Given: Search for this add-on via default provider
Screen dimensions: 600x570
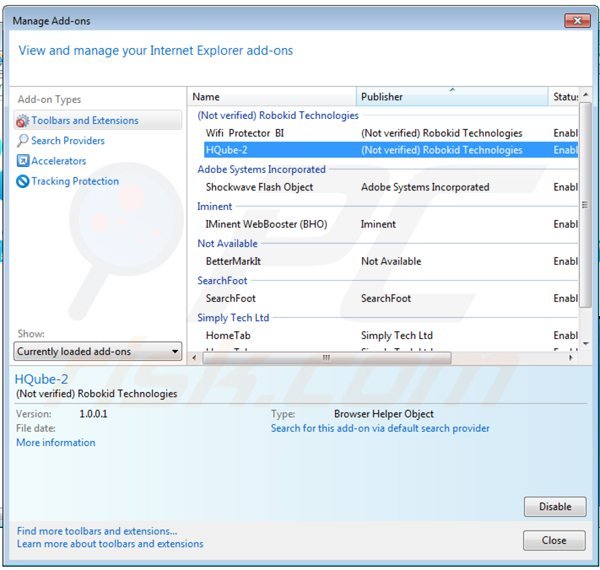Looking at the screenshot, I should [x=380, y=428].
